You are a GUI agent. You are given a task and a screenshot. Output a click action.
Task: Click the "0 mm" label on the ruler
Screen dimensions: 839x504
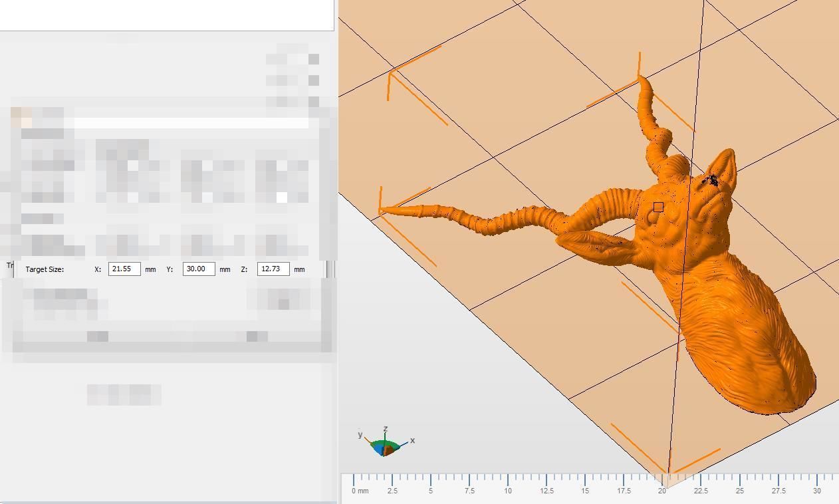click(360, 491)
